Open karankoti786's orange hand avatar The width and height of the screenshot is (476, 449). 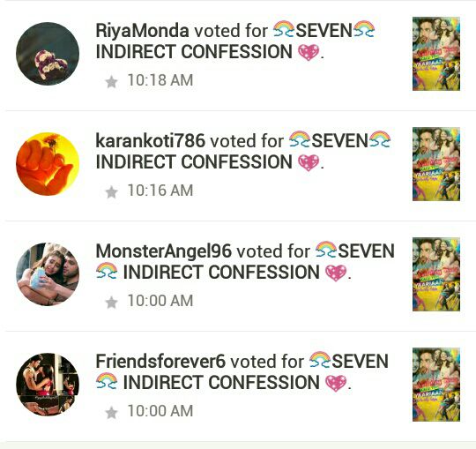pos(48,164)
